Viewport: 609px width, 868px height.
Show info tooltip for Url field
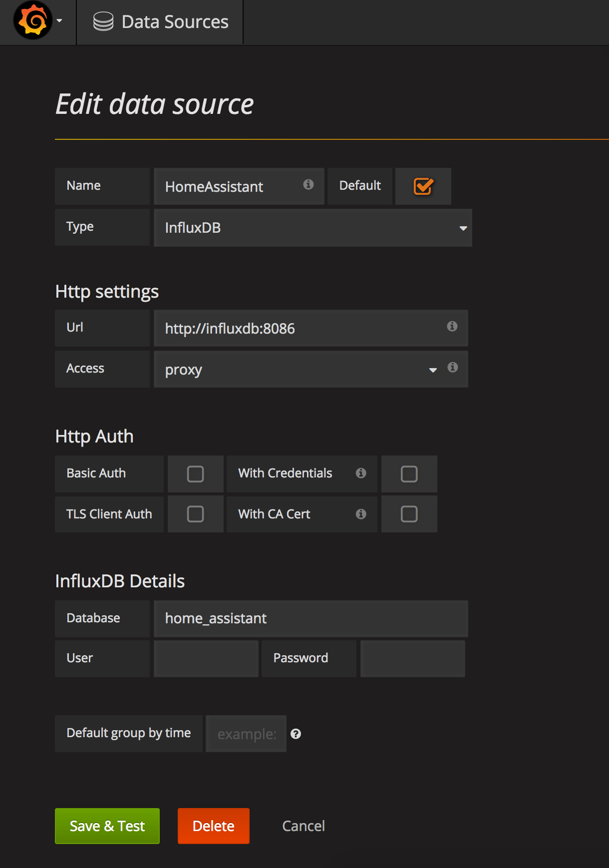(452, 327)
